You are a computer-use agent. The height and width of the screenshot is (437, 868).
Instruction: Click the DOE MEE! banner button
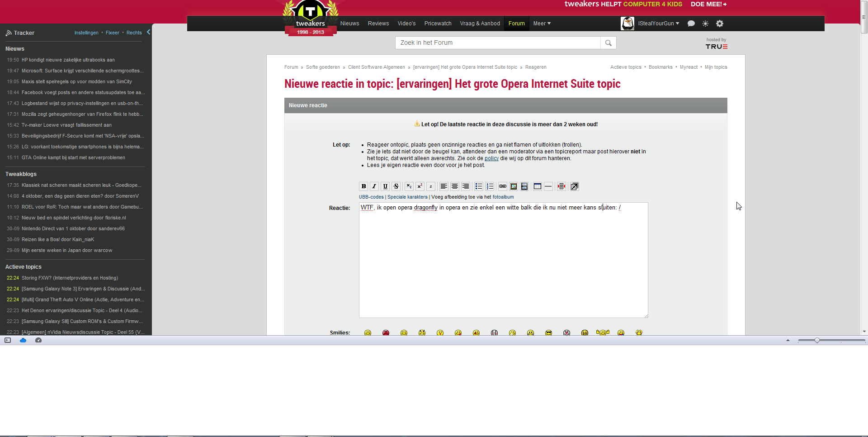click(x=708, y=4)
